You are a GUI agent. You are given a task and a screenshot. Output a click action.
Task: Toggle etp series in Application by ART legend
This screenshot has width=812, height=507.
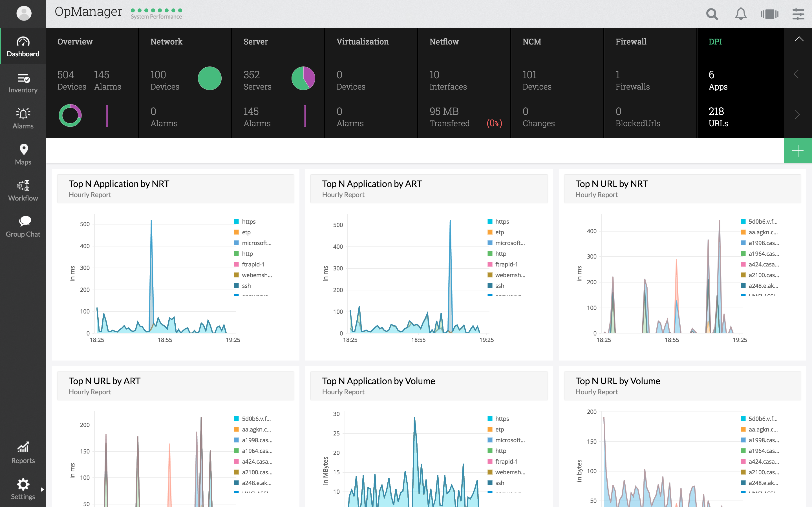pos(499,232)
